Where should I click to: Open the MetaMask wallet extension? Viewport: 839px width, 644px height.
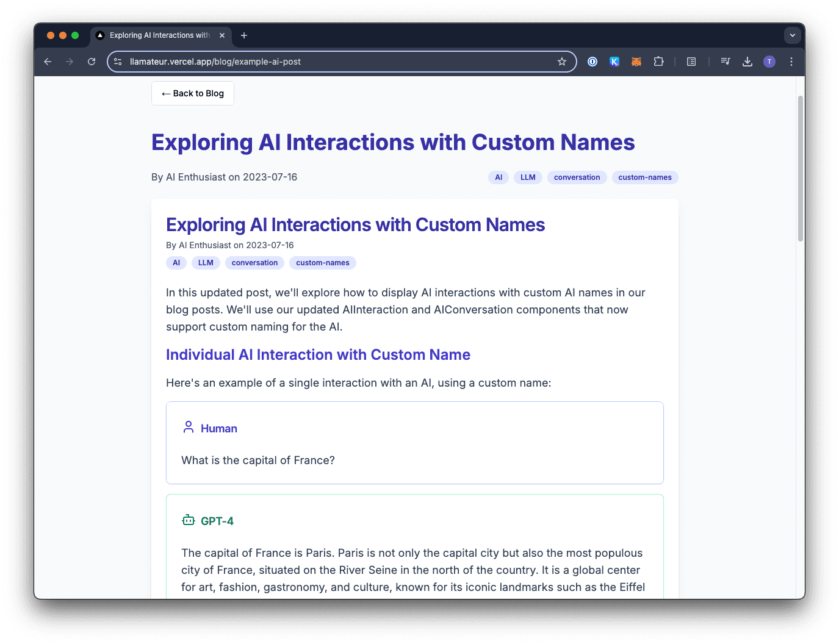(x=636, y=62)
